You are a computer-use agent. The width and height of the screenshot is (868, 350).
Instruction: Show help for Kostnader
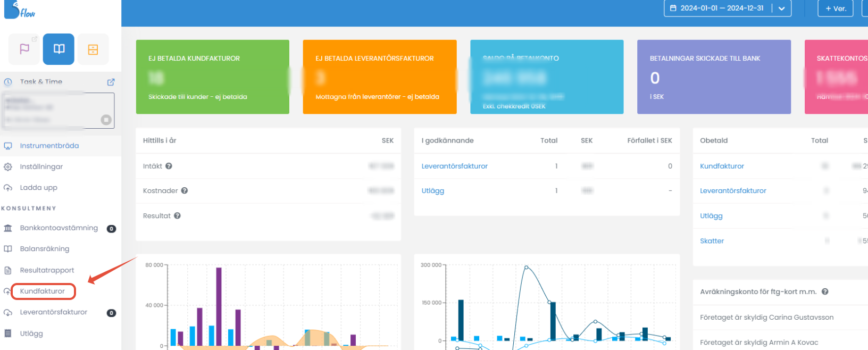(185, 190)
